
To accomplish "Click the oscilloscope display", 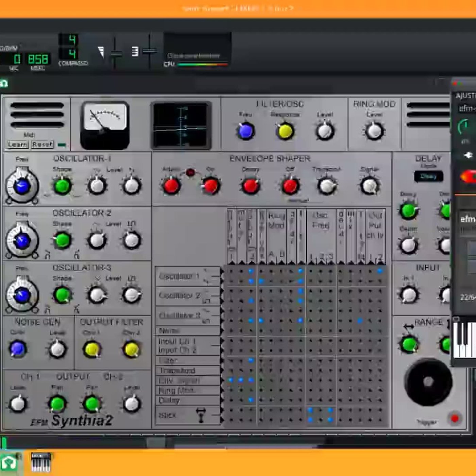I will pyautogui.click(x=181, y=125).
